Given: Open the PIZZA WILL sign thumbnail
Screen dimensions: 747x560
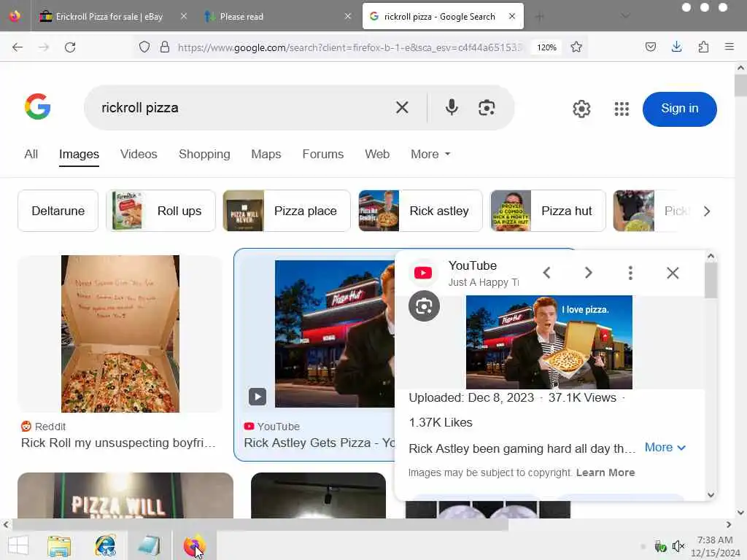Looking at the screenshot, I should pyautogui.click(x=125, y=495).
